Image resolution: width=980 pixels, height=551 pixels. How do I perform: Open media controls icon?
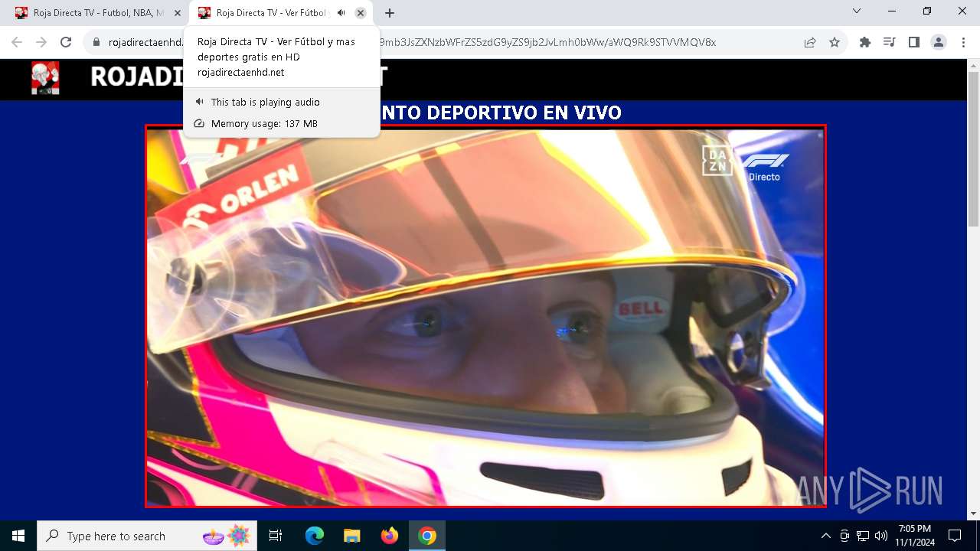pos(890,42)
